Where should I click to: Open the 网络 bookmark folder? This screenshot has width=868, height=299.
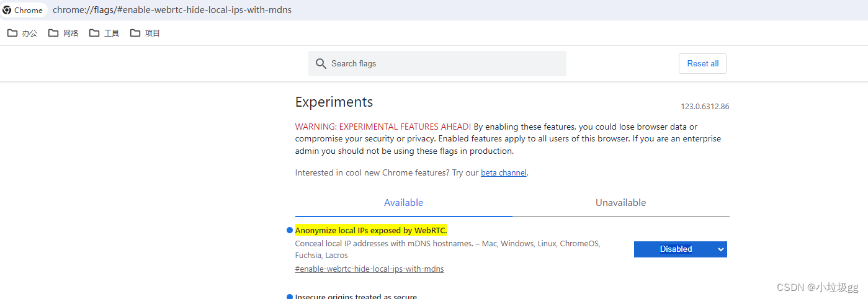click(63, 33)
